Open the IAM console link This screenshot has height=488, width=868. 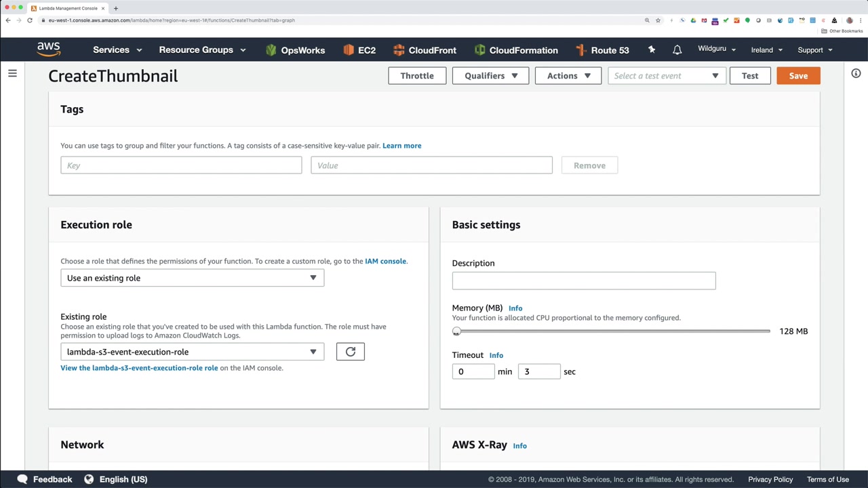[x=385, y=261]
